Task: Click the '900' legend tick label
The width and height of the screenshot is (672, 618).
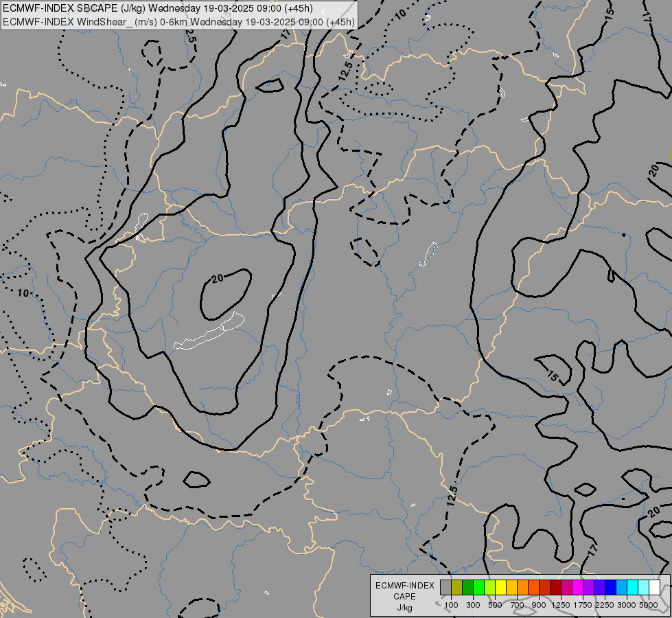Action: pos(539,605)
